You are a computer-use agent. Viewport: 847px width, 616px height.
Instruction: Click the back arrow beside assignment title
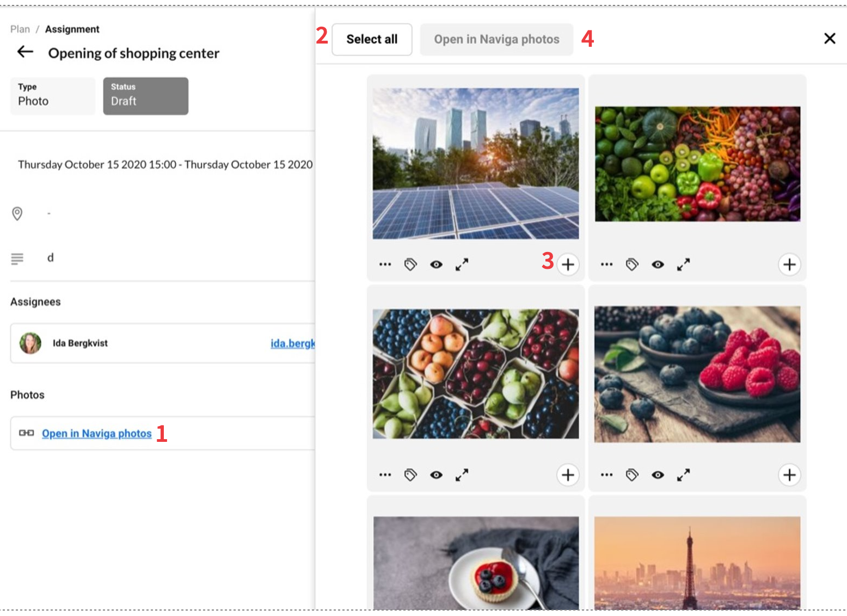[25, 52]
